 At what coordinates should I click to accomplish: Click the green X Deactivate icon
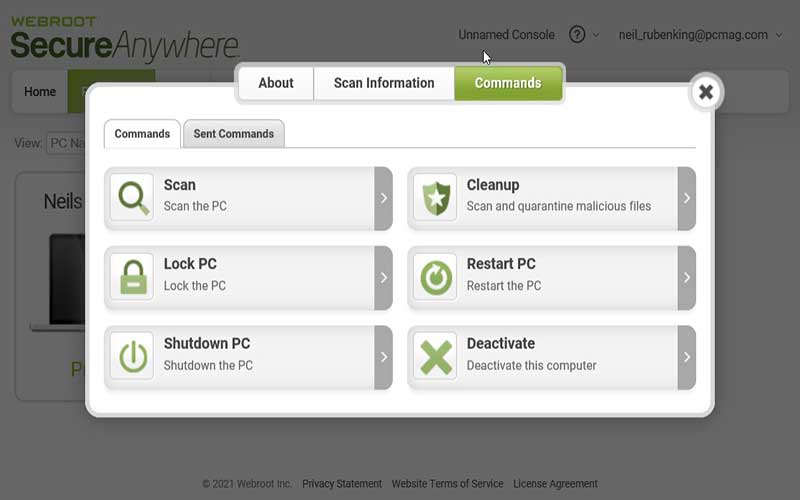pos(435,357)
